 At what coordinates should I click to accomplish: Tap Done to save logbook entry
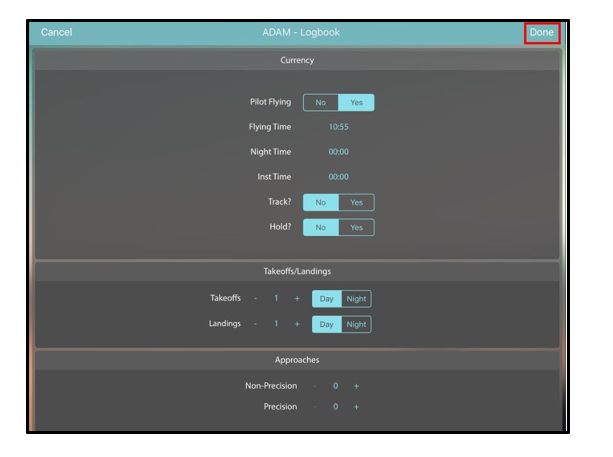(541, 32)
